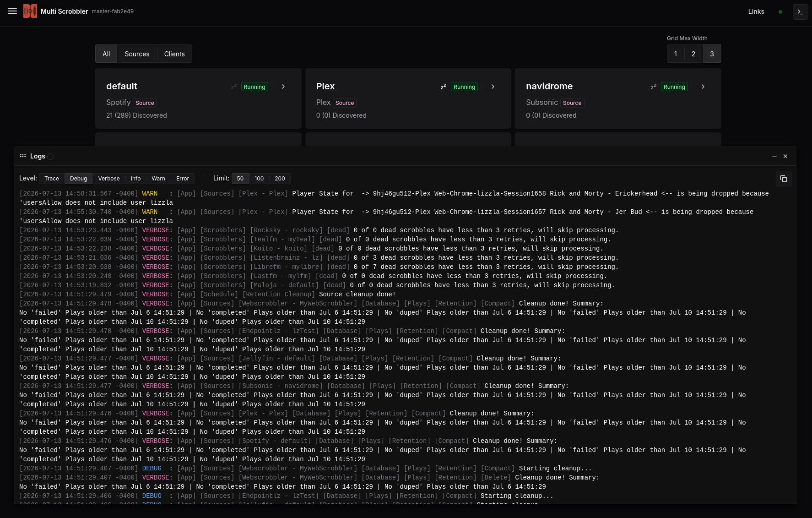Click the green connection status dot

(780, 12)
